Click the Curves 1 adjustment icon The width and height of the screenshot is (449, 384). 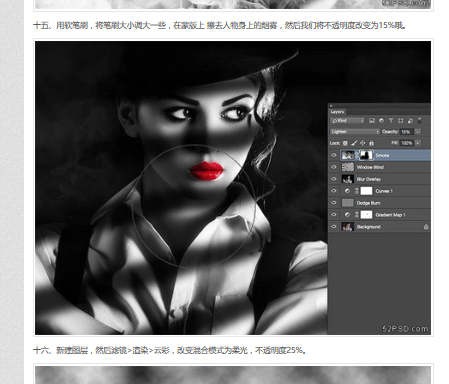pyautogui.click(x=347, y=191)
